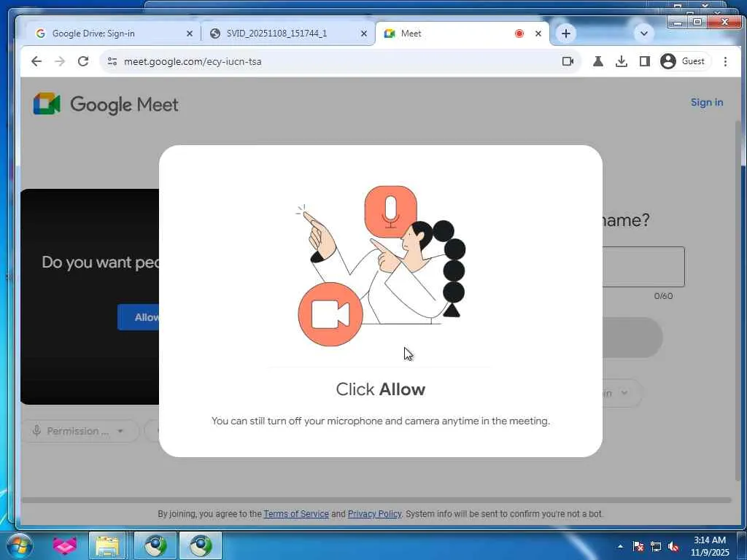This screenshot has width=747, height=560.
Task: Open a new tab with plus button
Action: click(x=565, y=34)
